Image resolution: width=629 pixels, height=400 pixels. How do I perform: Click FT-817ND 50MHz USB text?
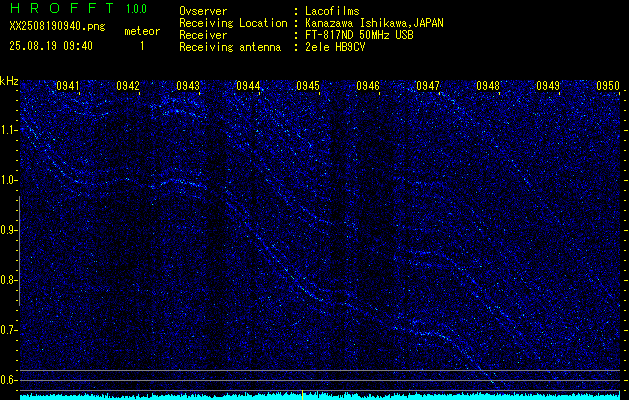(359, 35)
